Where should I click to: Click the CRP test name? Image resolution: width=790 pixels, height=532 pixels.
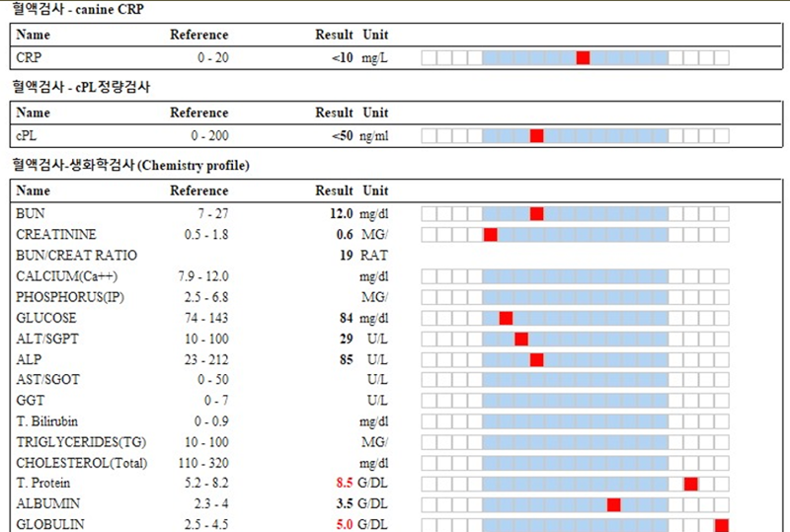coord(29,57)
